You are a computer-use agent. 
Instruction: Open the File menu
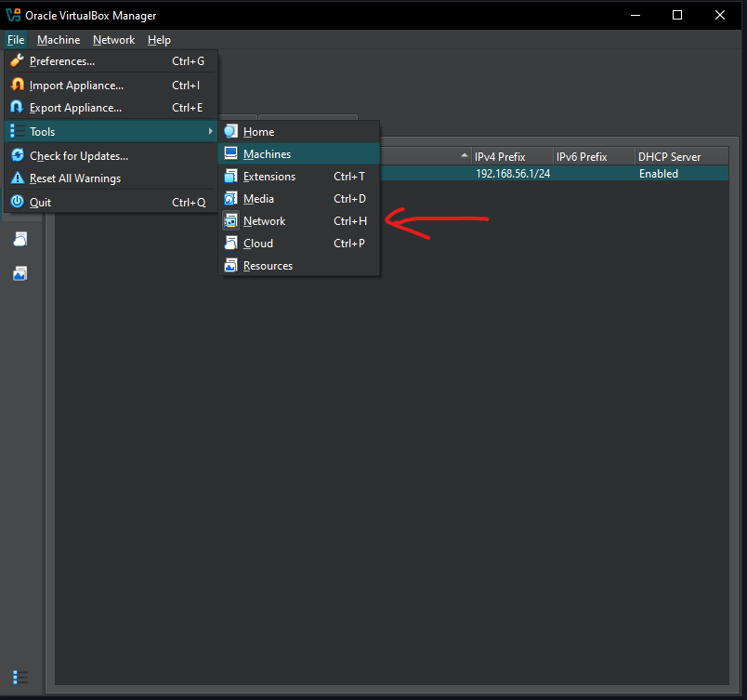coord(16,40)
